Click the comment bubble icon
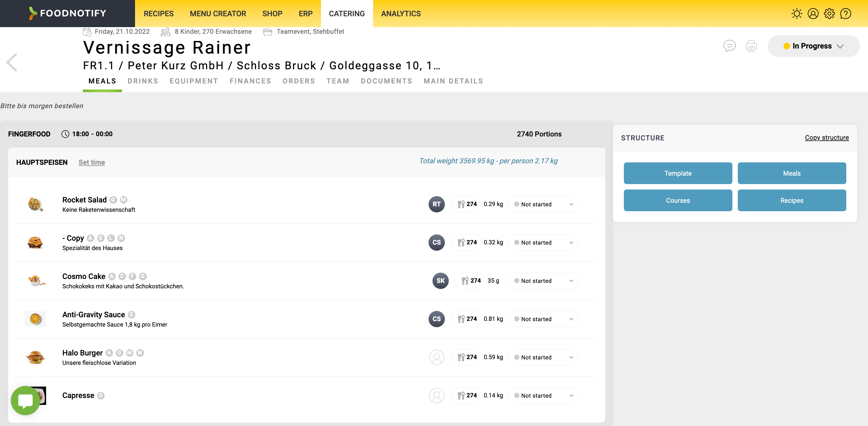The image size is (868, 426). click(730, 45)
